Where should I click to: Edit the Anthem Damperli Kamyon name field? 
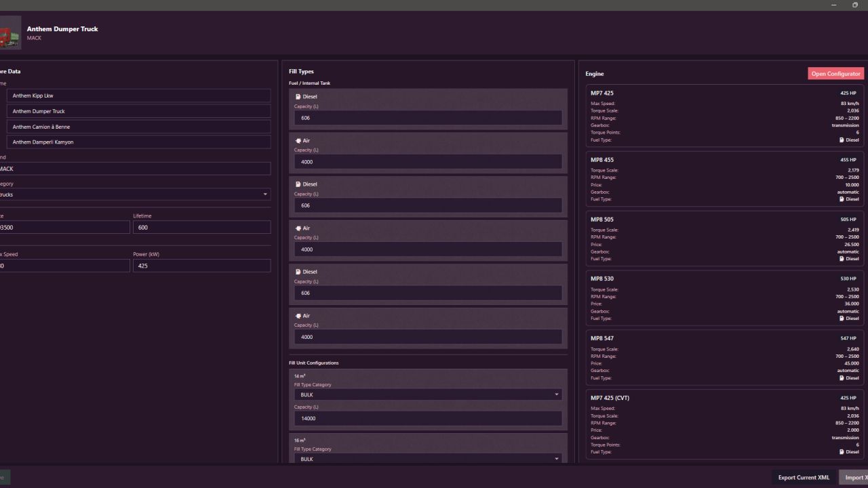pyautogui.click(x=138, y=142)
